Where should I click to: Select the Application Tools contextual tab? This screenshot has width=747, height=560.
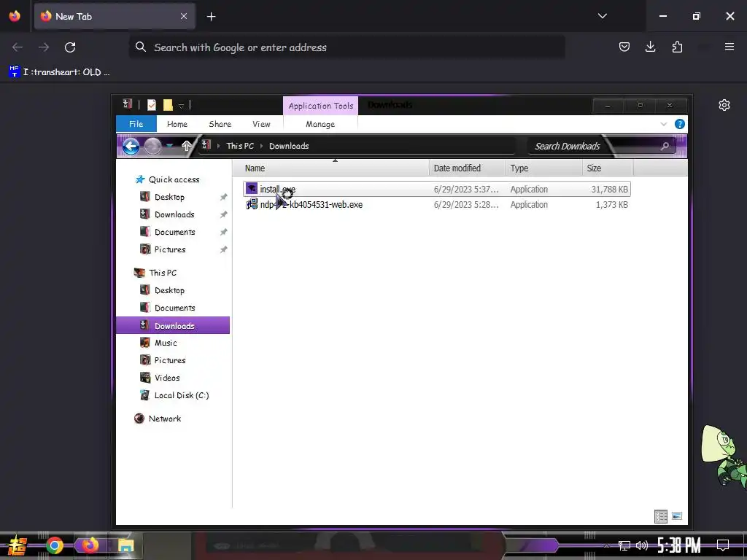coord(321,106)
